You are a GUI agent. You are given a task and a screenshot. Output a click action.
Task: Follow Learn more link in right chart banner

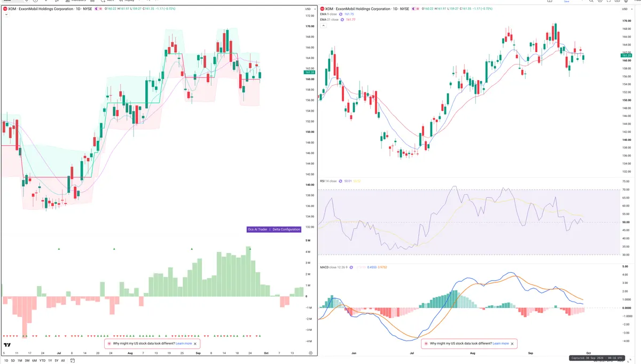pyautogui.click(x=501, y=344)
